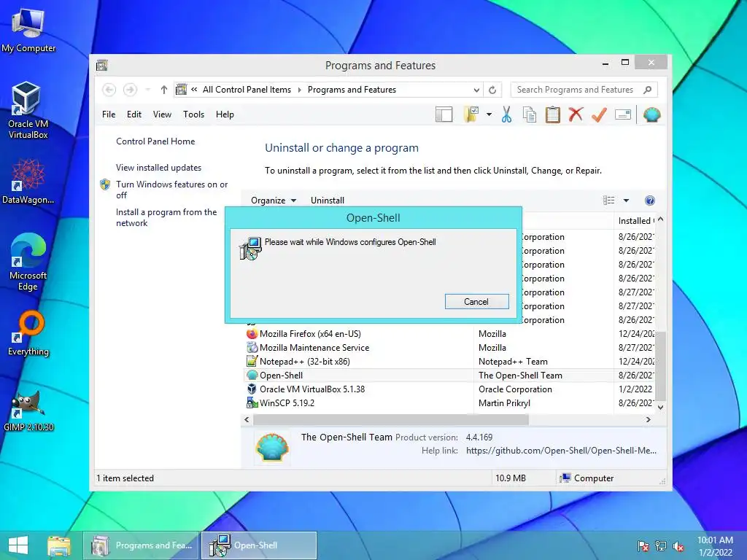The height and width of the screenshot is (560, 747).
Task: Open the help question mark icon
Action: (650, 201)
